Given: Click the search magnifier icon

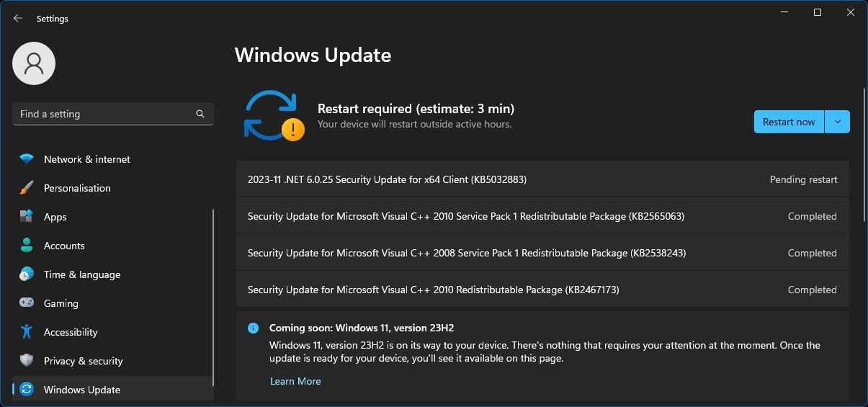Looking at the screenshot, I should tap(200, 114).
